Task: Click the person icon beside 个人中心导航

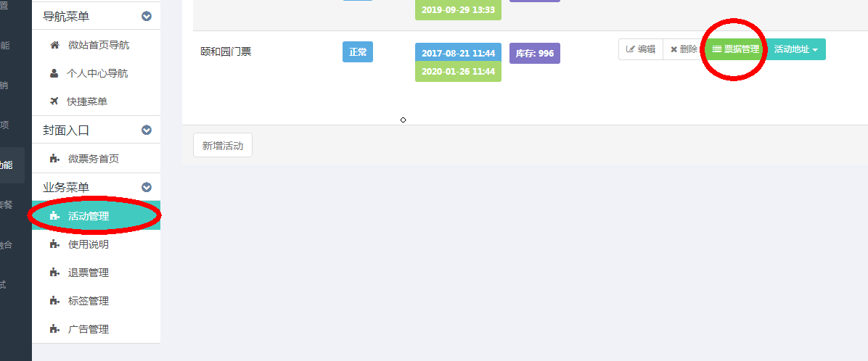Action: point(54,73)
